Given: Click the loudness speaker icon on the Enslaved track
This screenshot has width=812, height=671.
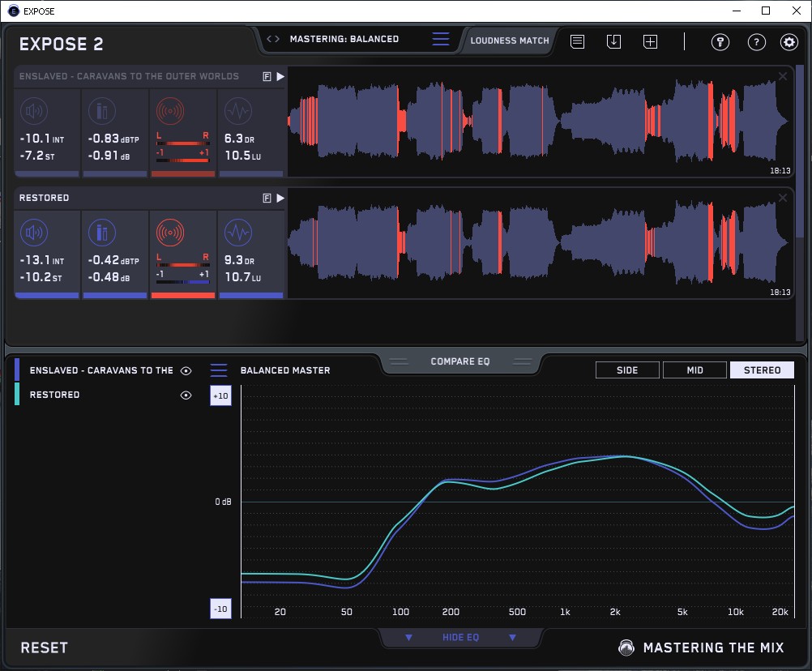Looking at the screenshot, I should [34, 111].
